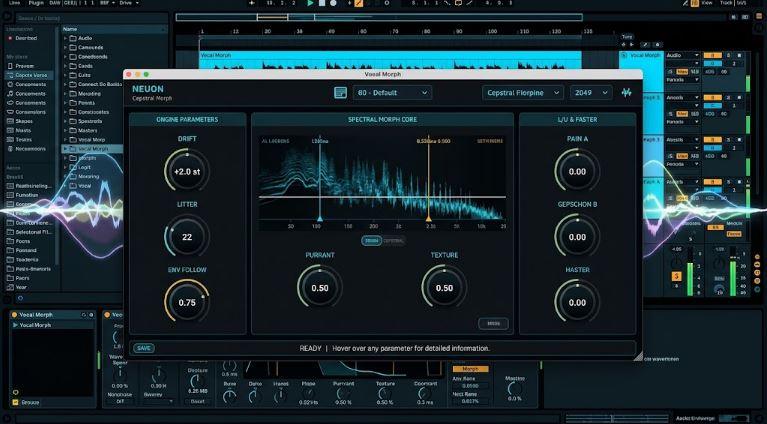The width and height of the screenshot is (767, 424).
Task: Click the Purrant knob in bottom device strip
Action: 343,393
